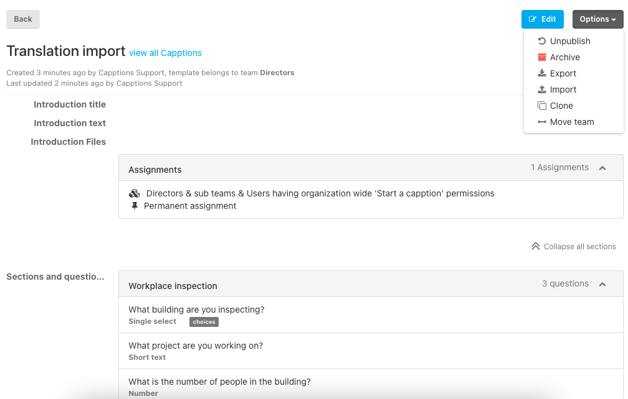
Task: Select Archive from the Options menu
Action: 564,57
